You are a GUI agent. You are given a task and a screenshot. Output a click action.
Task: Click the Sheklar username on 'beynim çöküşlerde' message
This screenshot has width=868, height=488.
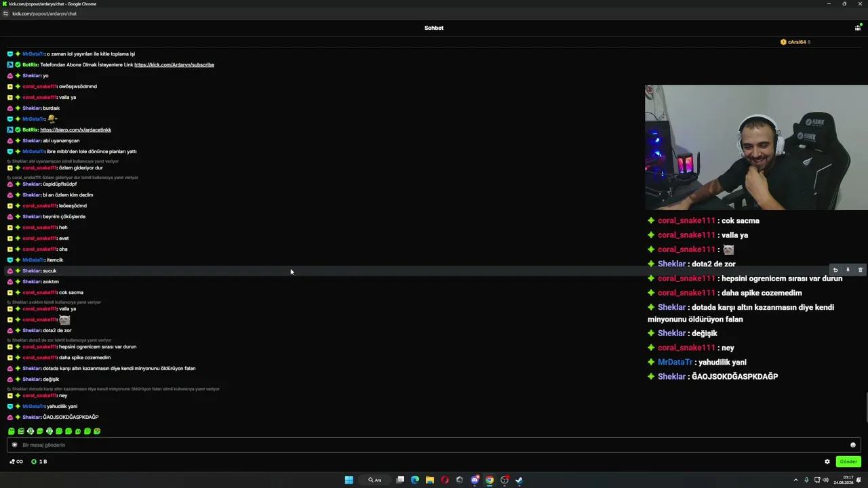31,217
